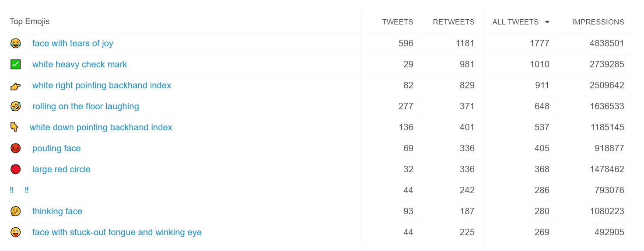The image size is (644, 251).
Task: Click the winking tongue-out face emoji icon
Action: (15, 232)
